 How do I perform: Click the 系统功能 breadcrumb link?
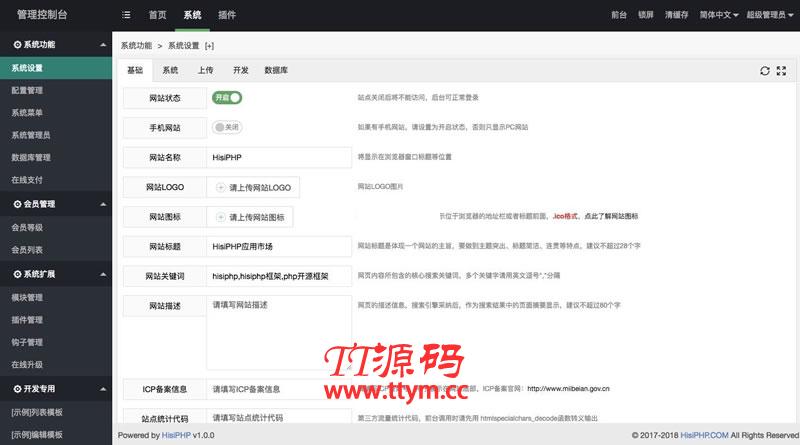coord(136,46)
